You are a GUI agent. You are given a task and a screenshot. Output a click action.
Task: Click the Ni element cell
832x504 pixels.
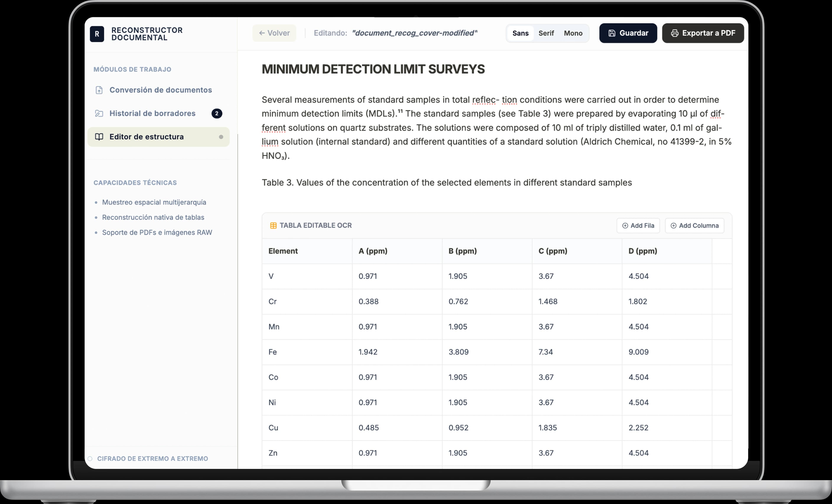click(x=307, y=403)
